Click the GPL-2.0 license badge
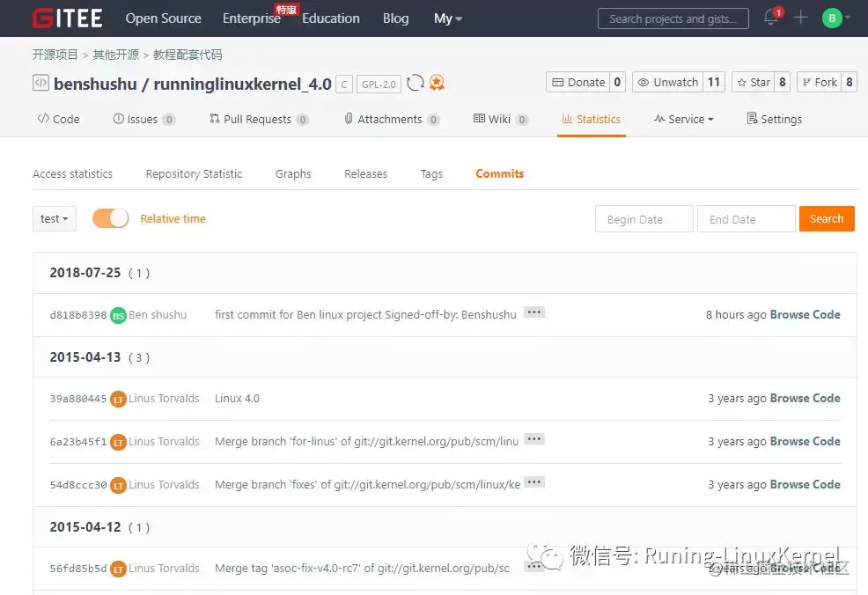The height and width of the screenshot is (595, 868). (379, 84)
